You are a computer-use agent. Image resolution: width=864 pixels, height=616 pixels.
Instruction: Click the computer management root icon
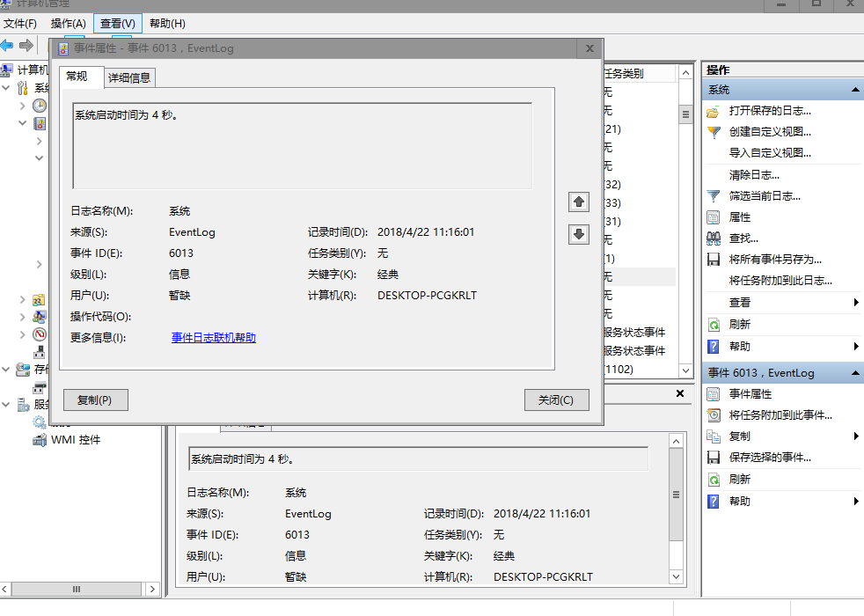pos(7,70)
